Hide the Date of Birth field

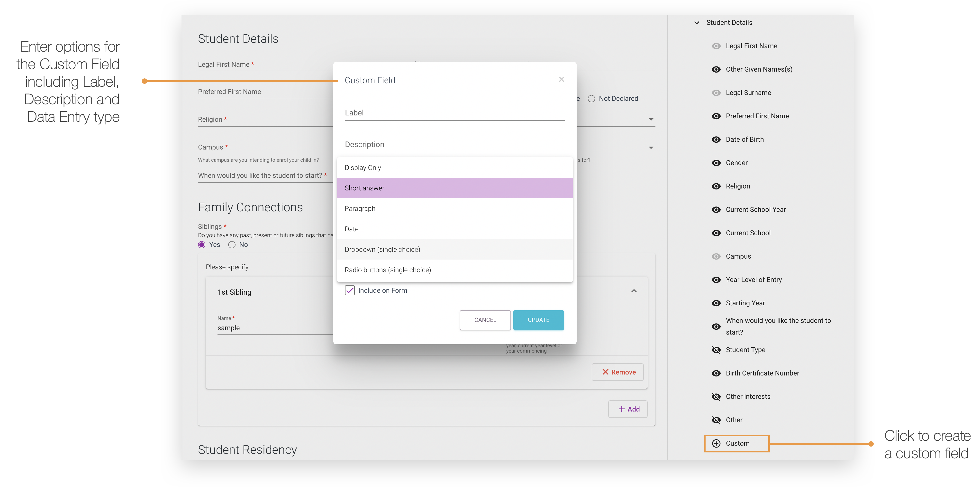[716, 139]
